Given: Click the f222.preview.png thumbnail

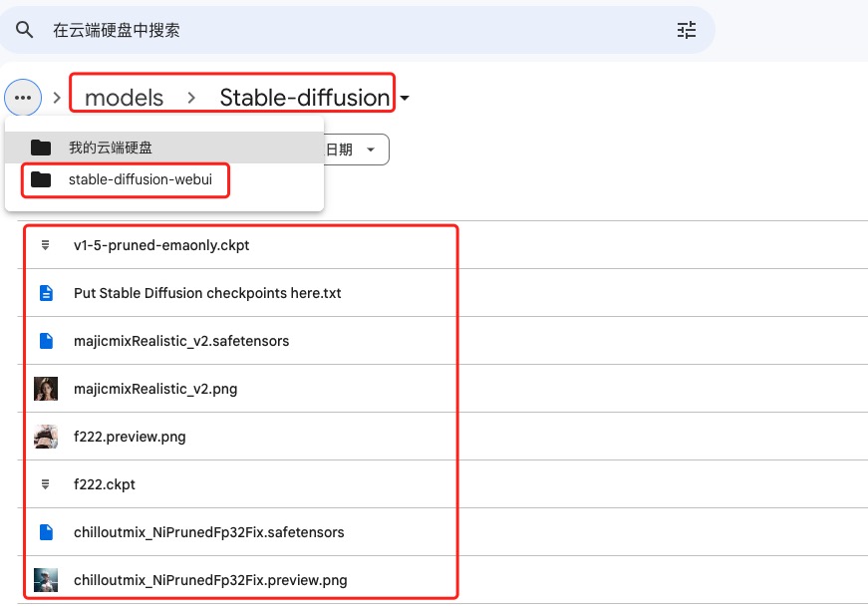Looking at the screenshot, I should (46, 437).
